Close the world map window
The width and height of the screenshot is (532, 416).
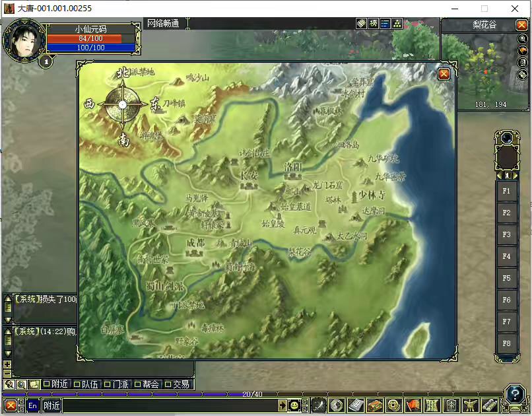click(444, 74)
